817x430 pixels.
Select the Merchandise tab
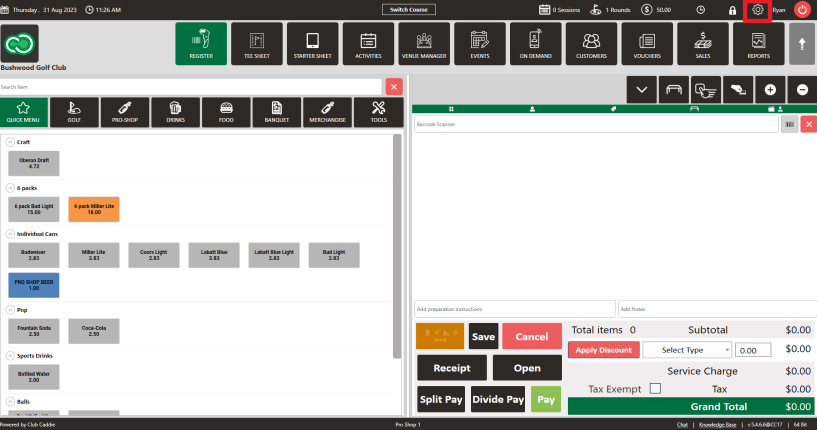(328, 112)
